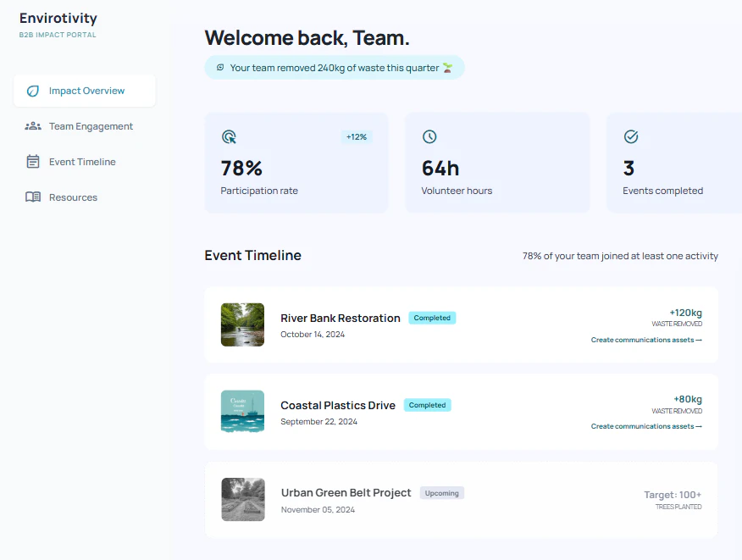Click Upcoming badge on Urban Green Belt Project

(442, 493)
